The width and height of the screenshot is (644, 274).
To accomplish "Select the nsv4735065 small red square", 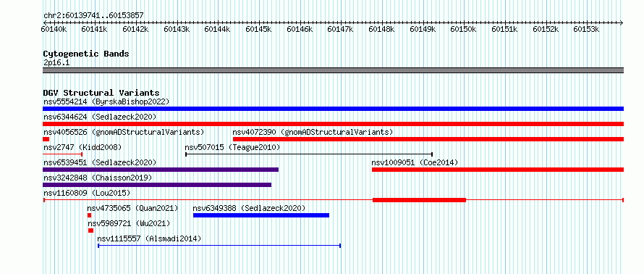I will coord(89,215).
